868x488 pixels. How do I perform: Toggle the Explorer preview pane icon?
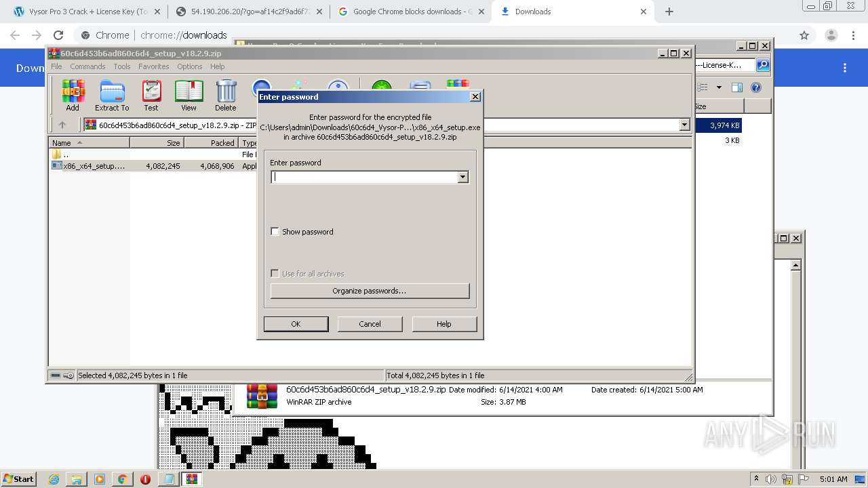(x=737, y=87)
